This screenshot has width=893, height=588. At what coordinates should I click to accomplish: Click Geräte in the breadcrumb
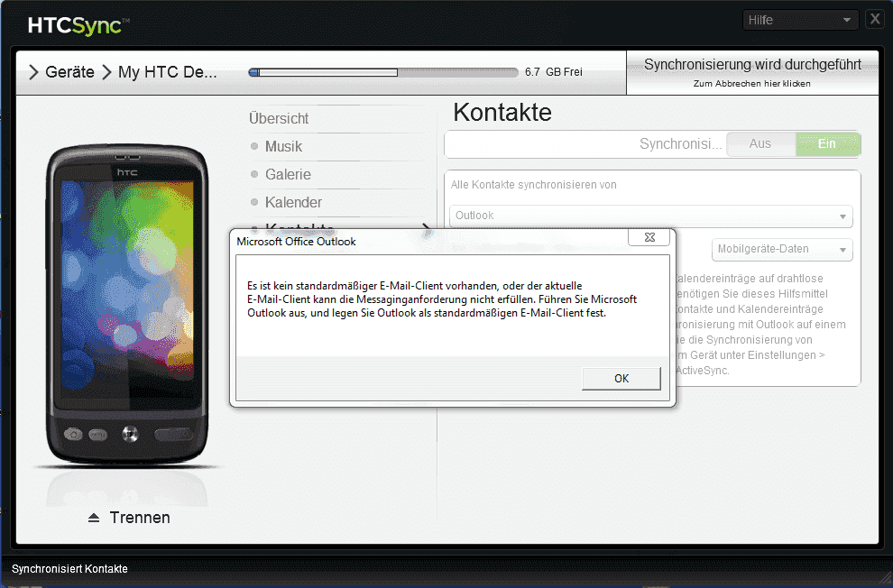click(x=69, y=72)
